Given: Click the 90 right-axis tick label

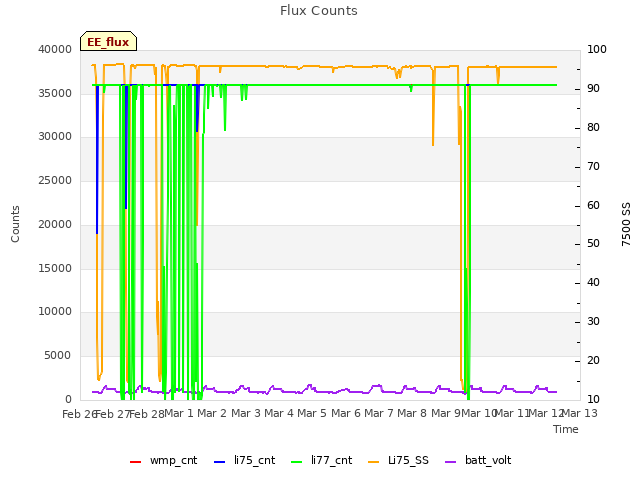Looking at the screenshot, I should (593, 89).
